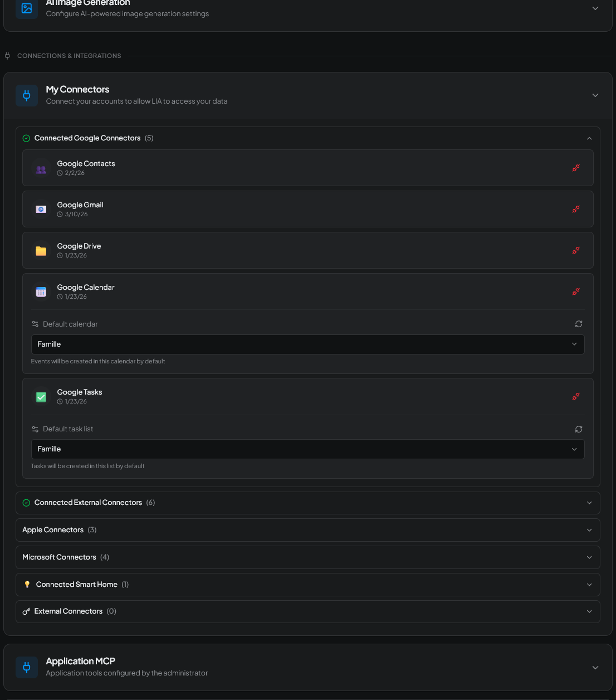Image resolution: width=616 pixels, height=700 pixels.
Task: Click the My Connectors plug icon
Action: click(27, 95)
